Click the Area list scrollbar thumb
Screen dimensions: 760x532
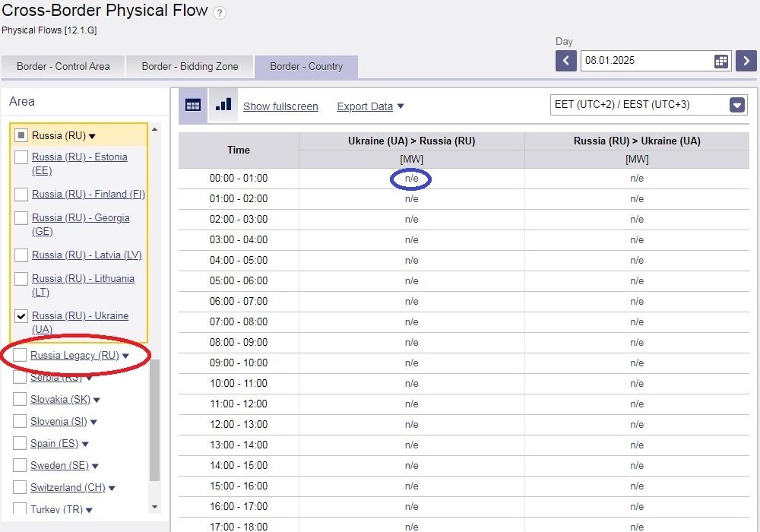[154, 420]
